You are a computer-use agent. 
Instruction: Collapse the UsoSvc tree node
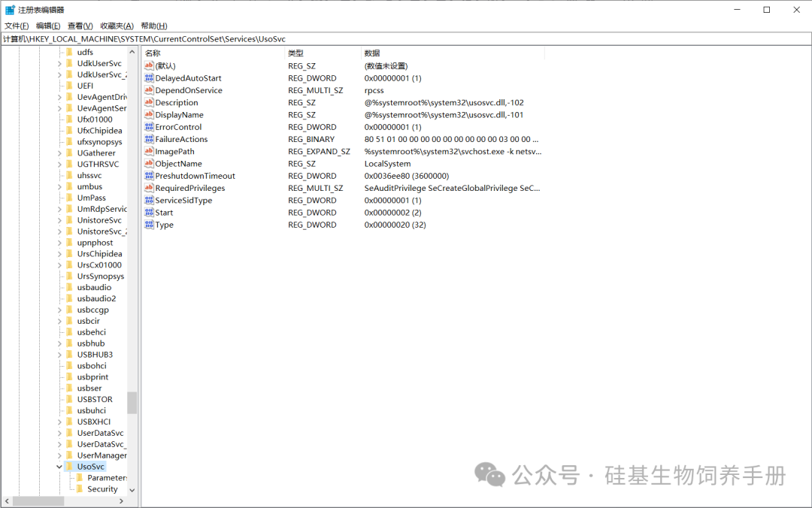pyautogui.click(x=59, y=467)
